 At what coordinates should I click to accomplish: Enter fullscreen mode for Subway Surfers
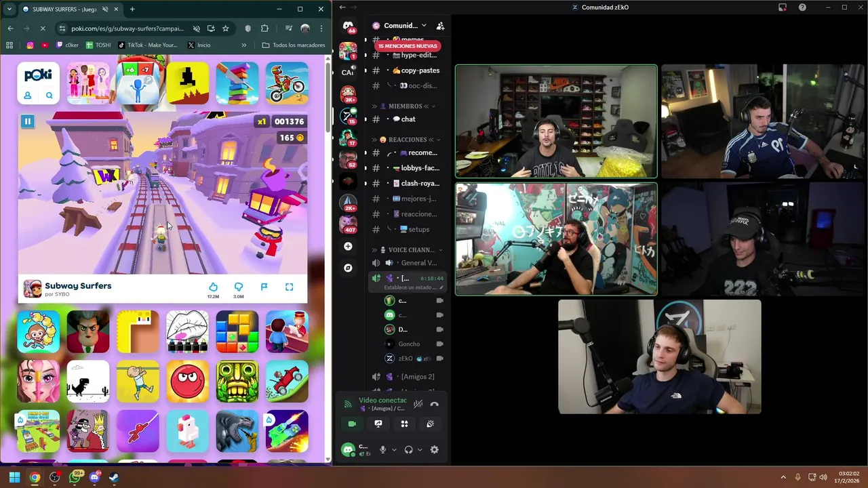[x=289, y=287]
